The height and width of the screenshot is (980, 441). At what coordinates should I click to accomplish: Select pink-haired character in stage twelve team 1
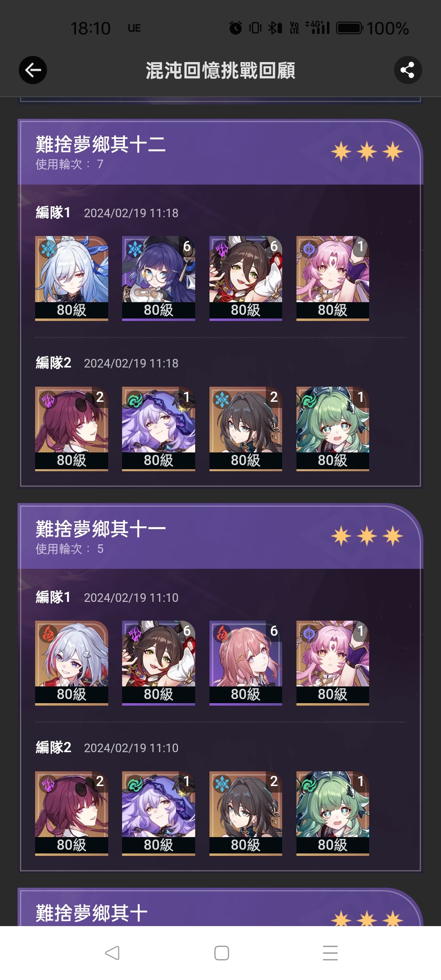(333, 278)
